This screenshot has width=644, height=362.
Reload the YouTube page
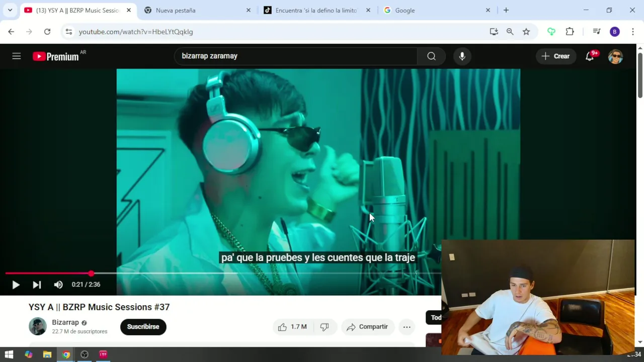tap(47, 32)
